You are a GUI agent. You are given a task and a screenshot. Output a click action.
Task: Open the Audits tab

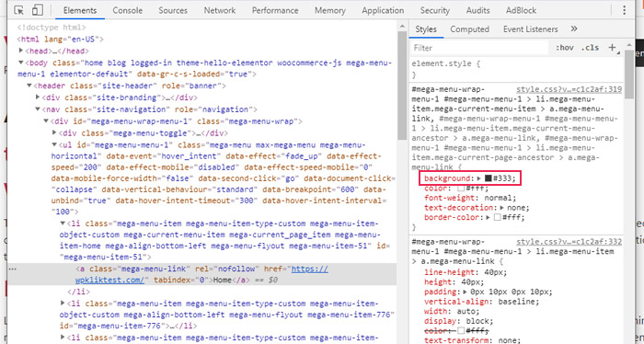478,10
